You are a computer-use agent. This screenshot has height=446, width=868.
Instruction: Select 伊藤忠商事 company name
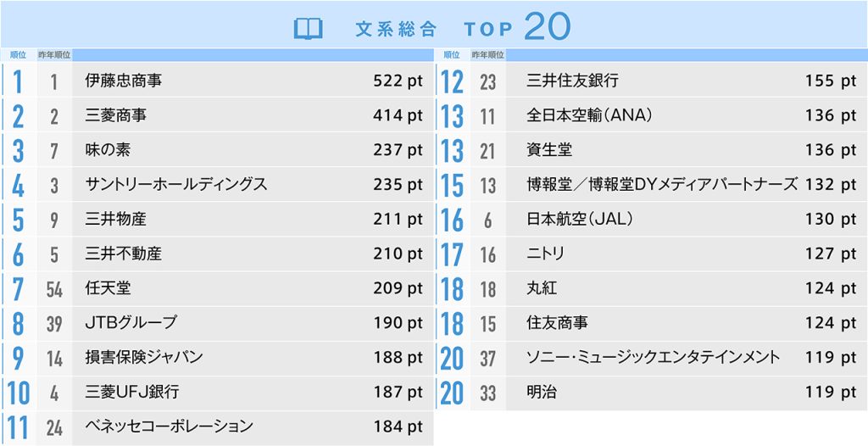point(124,81)
